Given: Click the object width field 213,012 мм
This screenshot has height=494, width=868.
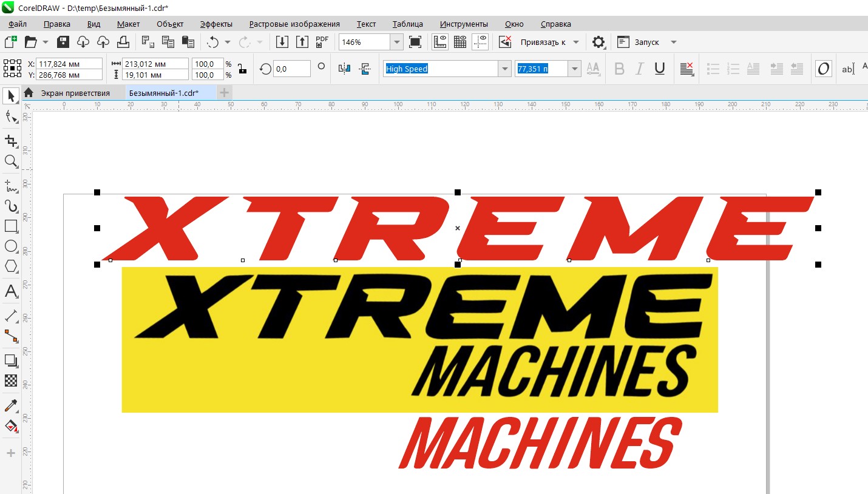Looking at the screenshot, I should point(156,64).
